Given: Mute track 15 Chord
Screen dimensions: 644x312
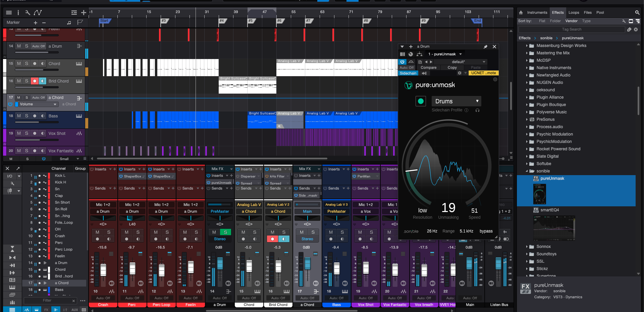Looking at the screenshot, I should coord(19,63).
